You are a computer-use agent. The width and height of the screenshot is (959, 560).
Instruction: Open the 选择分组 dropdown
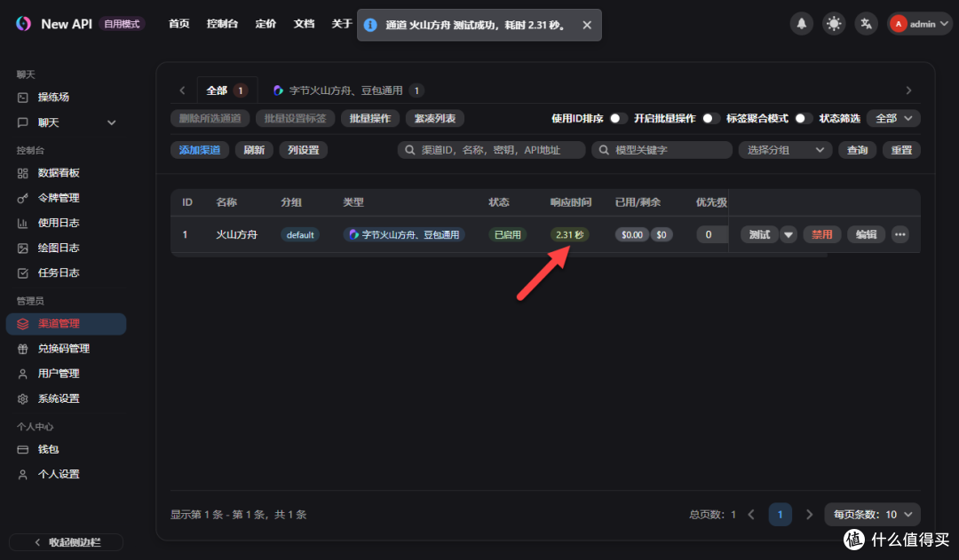click(785, 150)
